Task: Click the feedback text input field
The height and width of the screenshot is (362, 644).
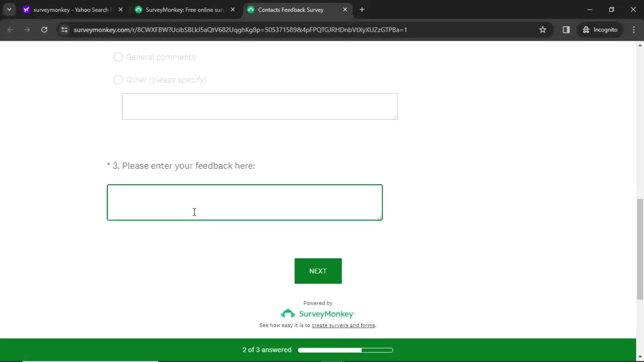Action: coord(245,202)
